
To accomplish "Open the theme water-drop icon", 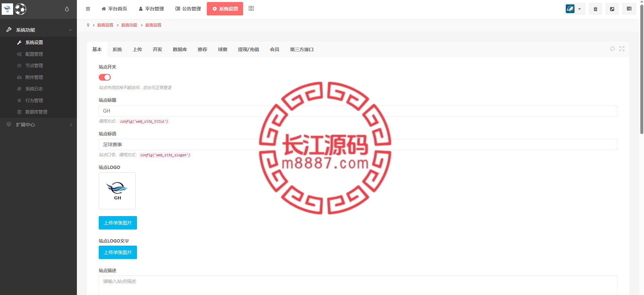I will click(x=67, y=9).
